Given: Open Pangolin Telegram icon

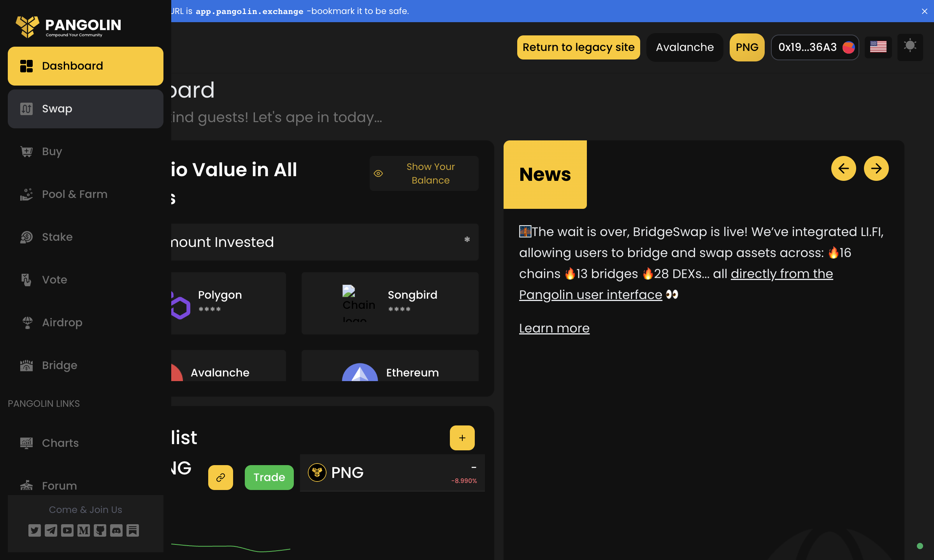Looking at the screenshot, I should coord(51,530).
